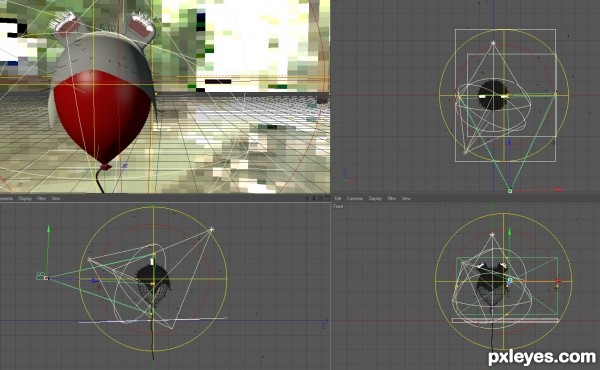Grab the green Y-axis arrow in front view
Screen dimensions: 600x370
pyautogui.click(x=509, y=231)
